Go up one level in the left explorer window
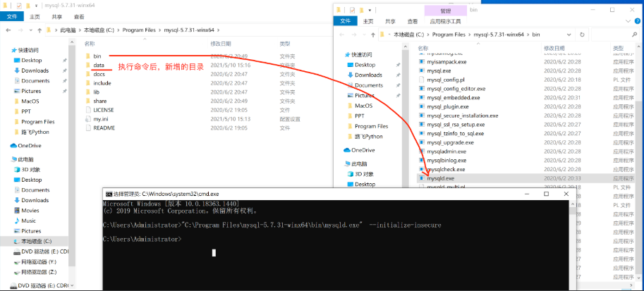Screen dimensions: 644x291 [x=40, y=30]
